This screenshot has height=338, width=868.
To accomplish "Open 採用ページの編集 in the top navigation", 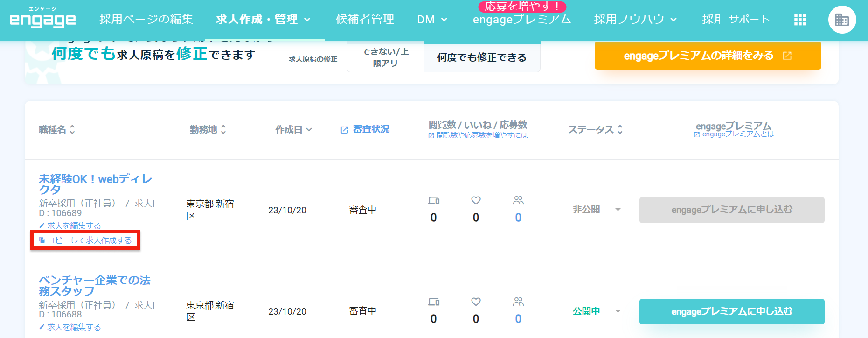I will 146,19.
